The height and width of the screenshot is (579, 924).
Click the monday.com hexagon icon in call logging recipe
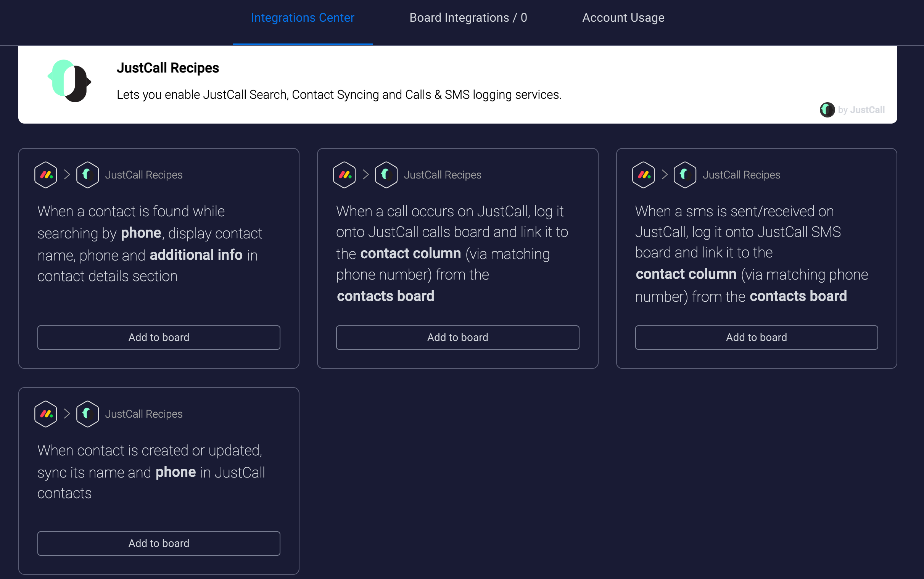click(344, 175)
